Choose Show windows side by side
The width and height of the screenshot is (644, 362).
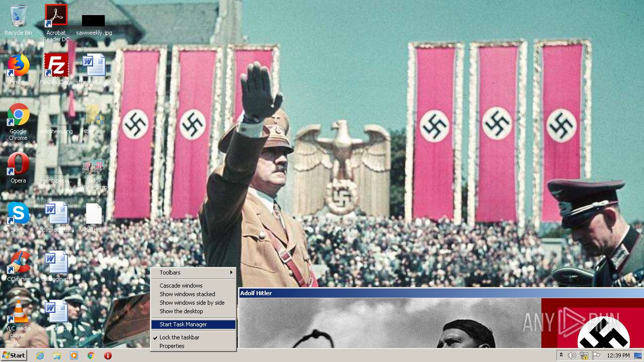(193, 303)
